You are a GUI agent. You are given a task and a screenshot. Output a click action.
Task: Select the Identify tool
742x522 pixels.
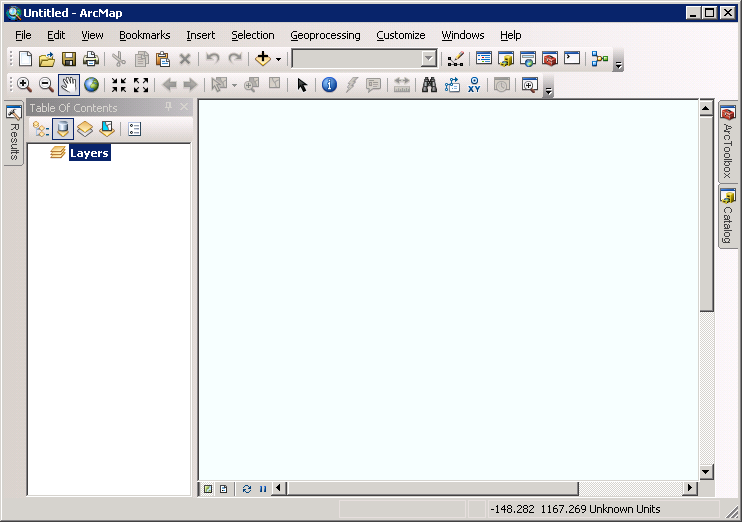click(x=329, y=85)
